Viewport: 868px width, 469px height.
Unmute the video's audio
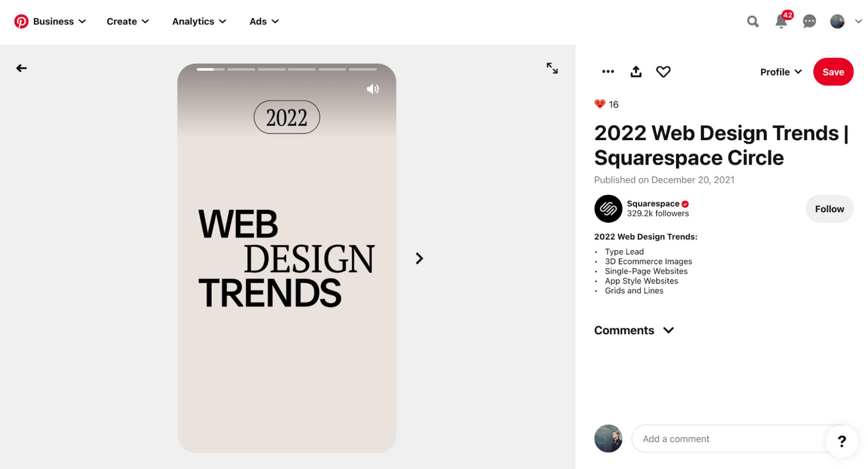373,89
